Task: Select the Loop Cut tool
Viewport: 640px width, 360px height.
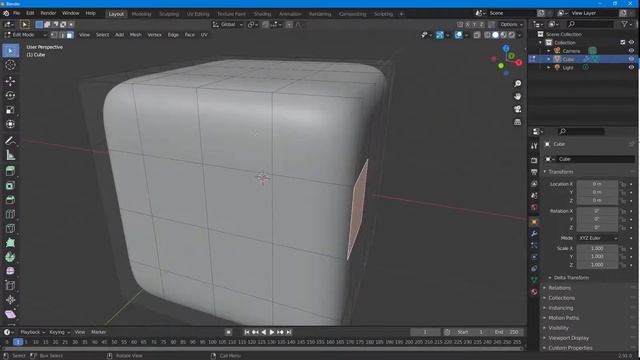Action: (x=10, y=214)
